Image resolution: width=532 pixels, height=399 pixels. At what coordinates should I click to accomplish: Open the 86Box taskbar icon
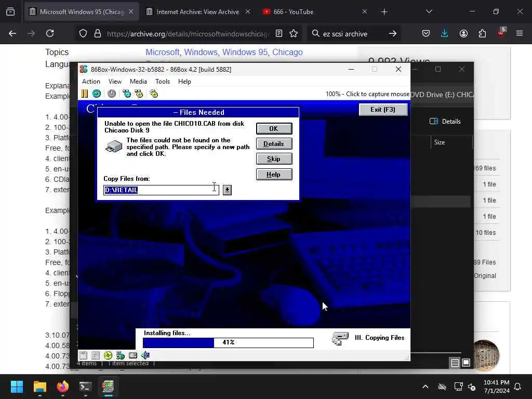pyautogui.click(x=108, y=387)
